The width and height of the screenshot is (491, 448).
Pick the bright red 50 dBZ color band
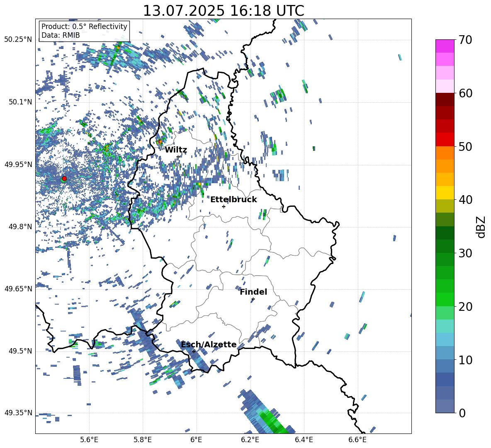(445, 140)
